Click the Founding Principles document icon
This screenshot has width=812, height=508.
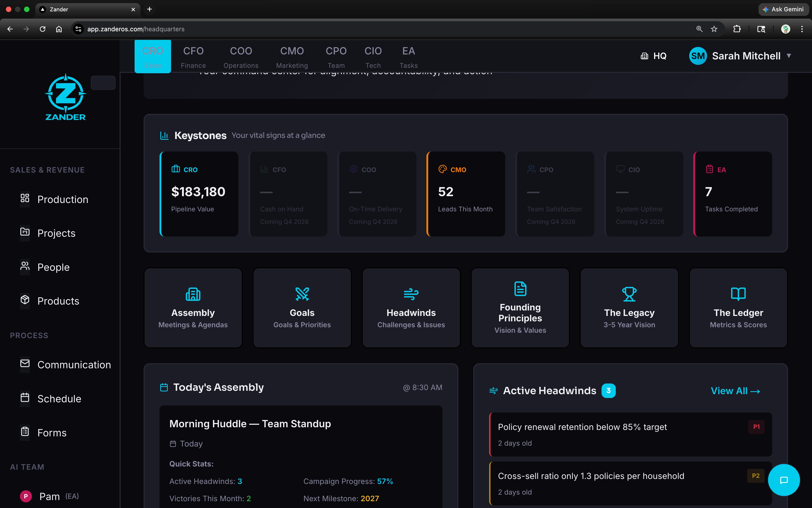(x=520, y=289)
